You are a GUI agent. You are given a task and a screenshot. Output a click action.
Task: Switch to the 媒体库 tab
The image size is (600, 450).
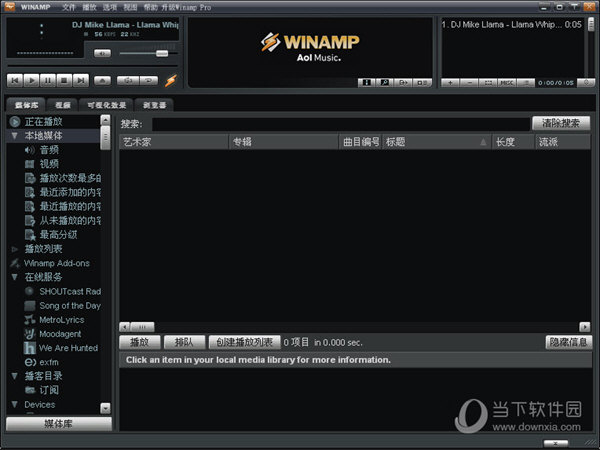coord(26,105)
